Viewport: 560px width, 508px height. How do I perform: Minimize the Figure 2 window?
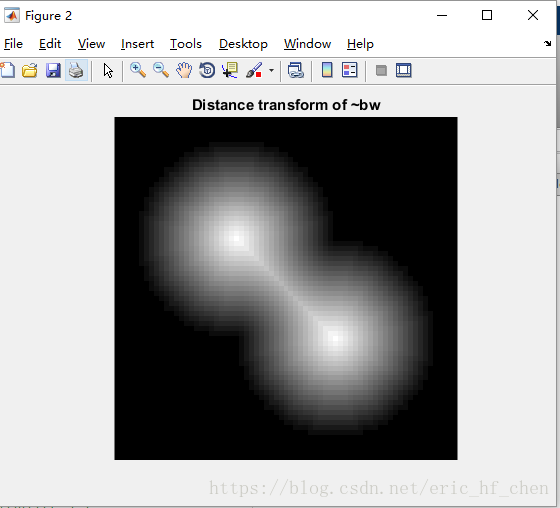click(442, 15)
